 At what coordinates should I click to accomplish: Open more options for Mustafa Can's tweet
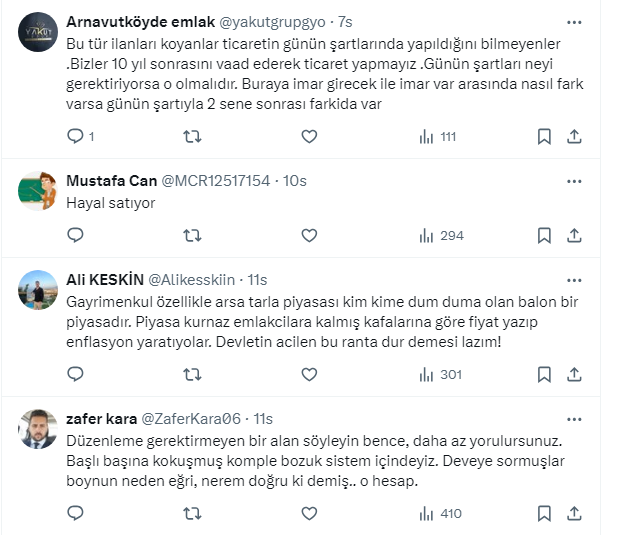573,181
